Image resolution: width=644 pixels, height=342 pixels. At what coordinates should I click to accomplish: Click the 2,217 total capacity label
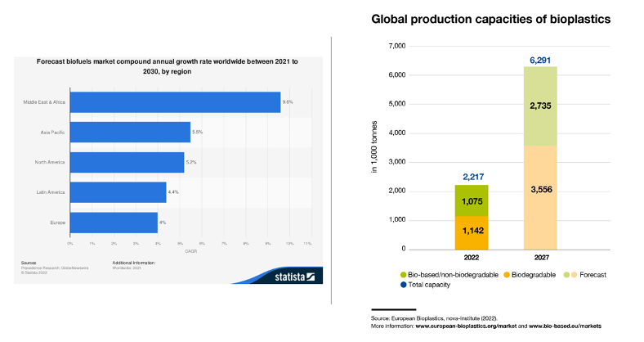point(472,177)
